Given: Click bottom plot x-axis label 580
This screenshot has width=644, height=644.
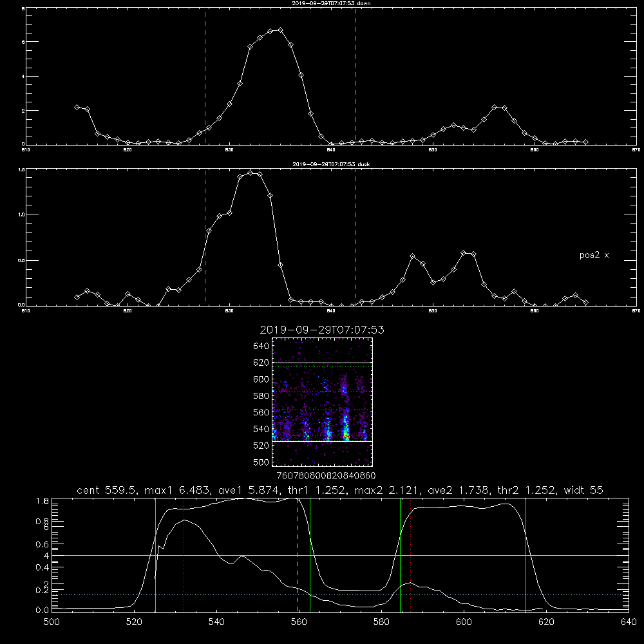Looking at the screenshot, I should 381,622.
